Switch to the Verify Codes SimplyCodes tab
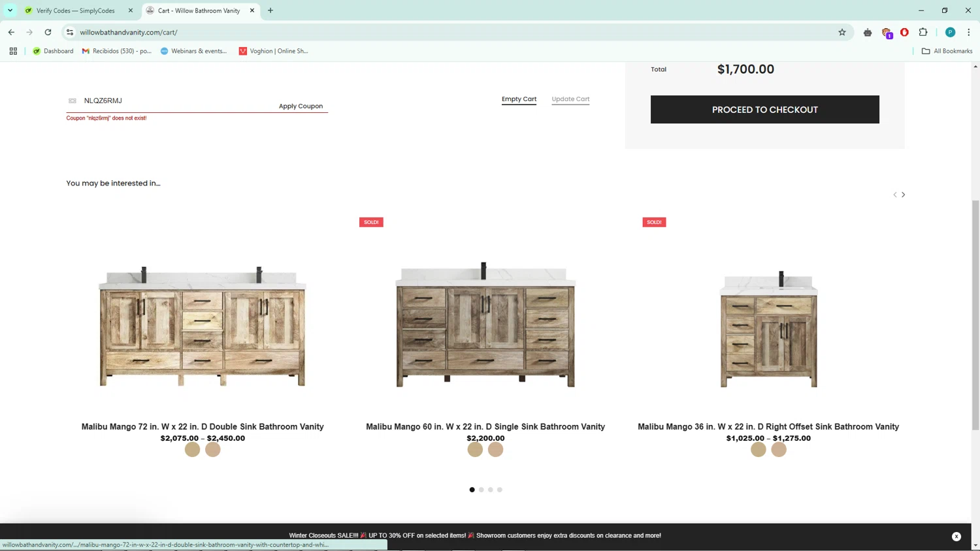Viewport: 980px width, 551px height. 75,10
